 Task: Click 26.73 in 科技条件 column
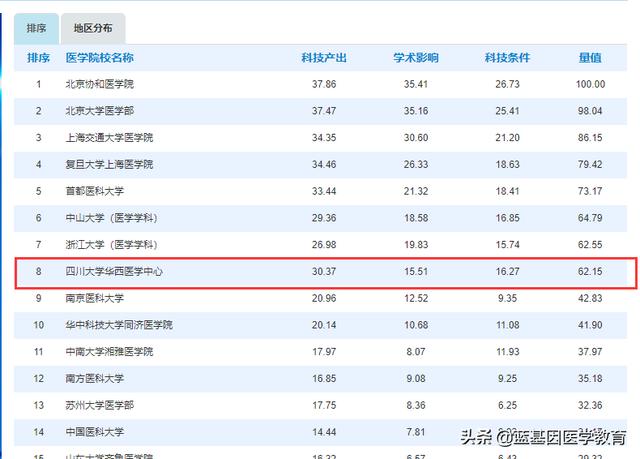507,84
